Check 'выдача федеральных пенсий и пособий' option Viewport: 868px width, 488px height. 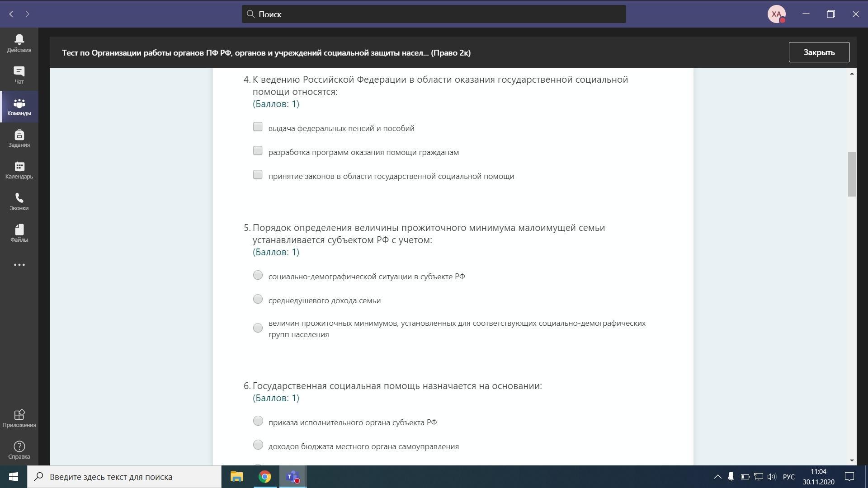[258, 127]
